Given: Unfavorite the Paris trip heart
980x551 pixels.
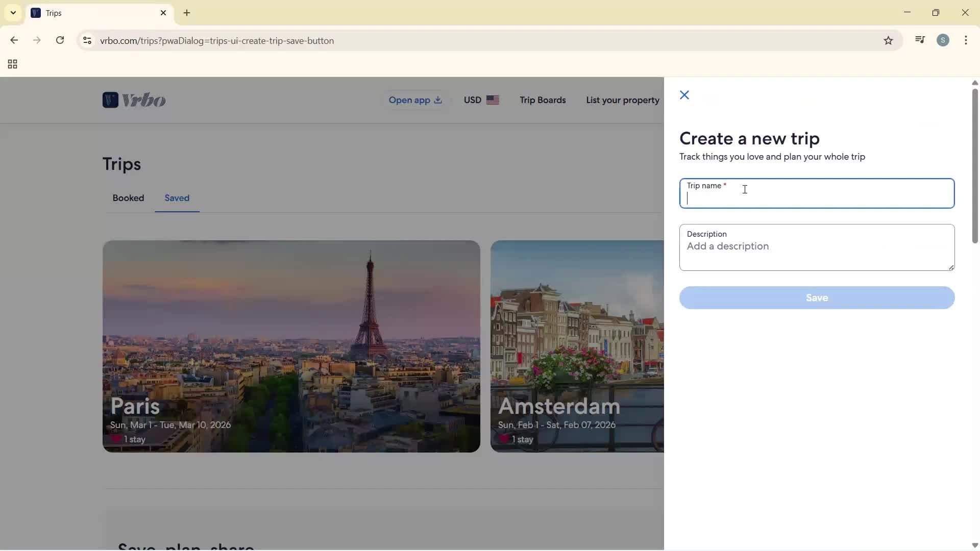Looking at the screenshot, I should point(116,439).
